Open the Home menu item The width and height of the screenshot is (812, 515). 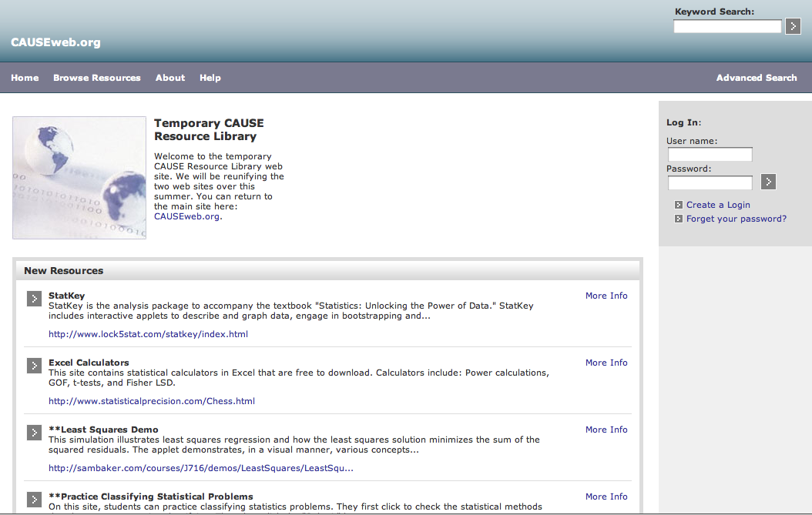point(25,78)
